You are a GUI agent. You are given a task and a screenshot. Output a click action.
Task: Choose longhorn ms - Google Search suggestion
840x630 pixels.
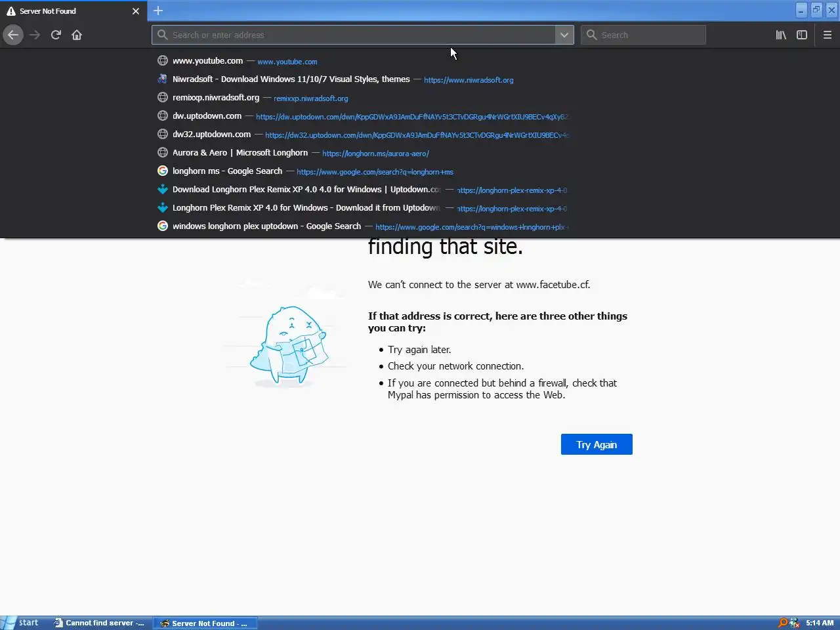point(363,171)
